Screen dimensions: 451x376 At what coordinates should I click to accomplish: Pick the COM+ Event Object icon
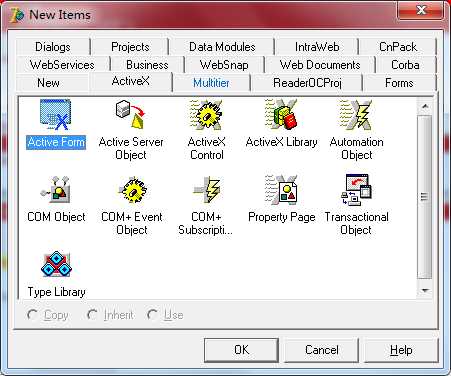pyautogui.click(x=132, y=190)
